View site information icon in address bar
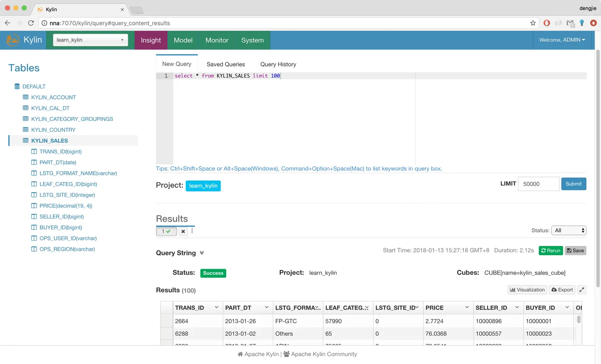601x364 pixels. (x=44, y=23)
